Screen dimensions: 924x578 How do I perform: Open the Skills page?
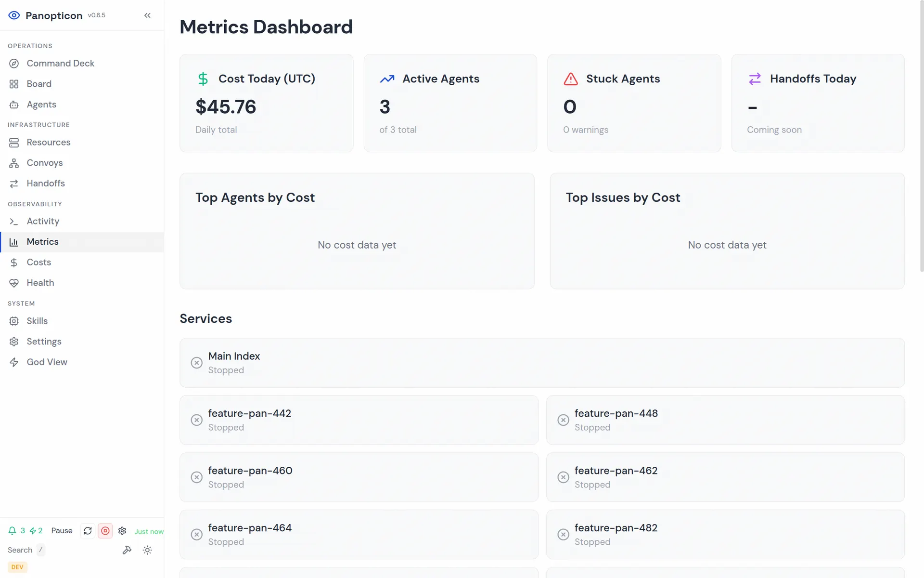pyautogui.click(x=82, y=321)
